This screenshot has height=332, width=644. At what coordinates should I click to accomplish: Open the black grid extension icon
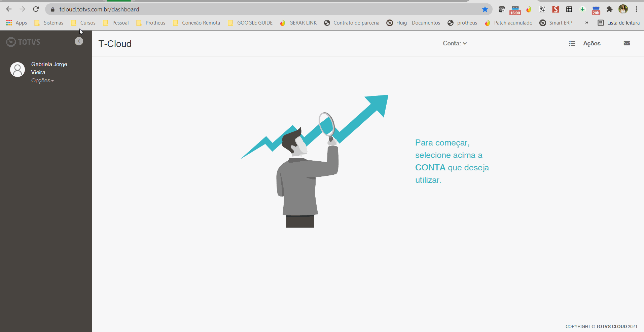[569, 9]
